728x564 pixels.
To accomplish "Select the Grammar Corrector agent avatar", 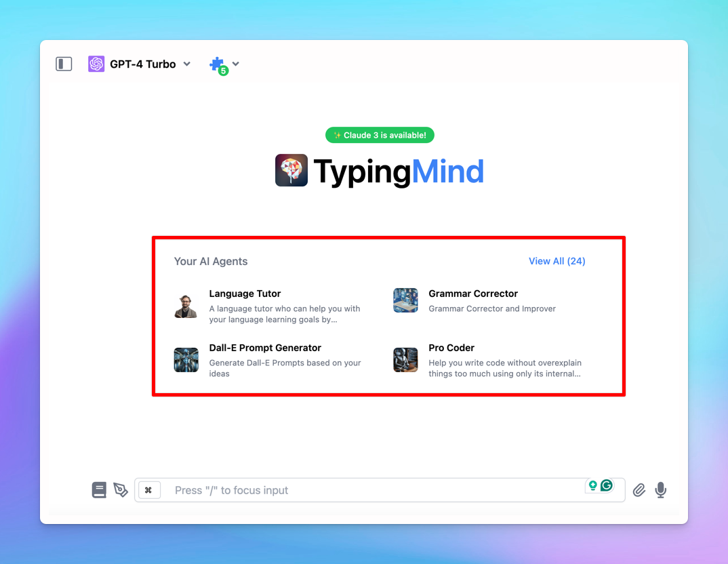I will point(405,300).
